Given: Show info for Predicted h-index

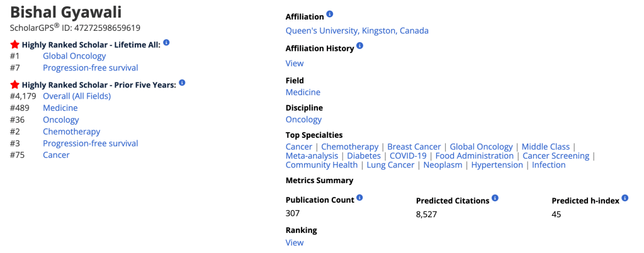Looking at the screenshot, I should point(624,198).
